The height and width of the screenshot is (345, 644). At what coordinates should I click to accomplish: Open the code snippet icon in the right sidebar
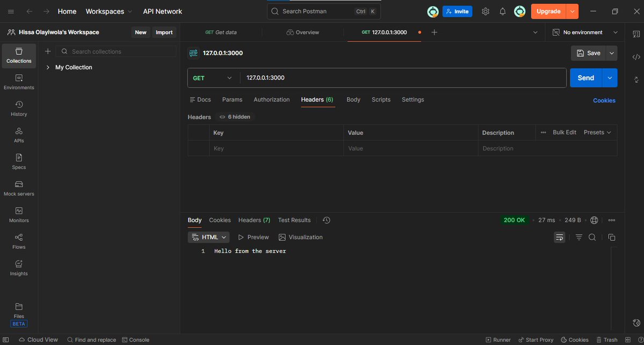636,57
